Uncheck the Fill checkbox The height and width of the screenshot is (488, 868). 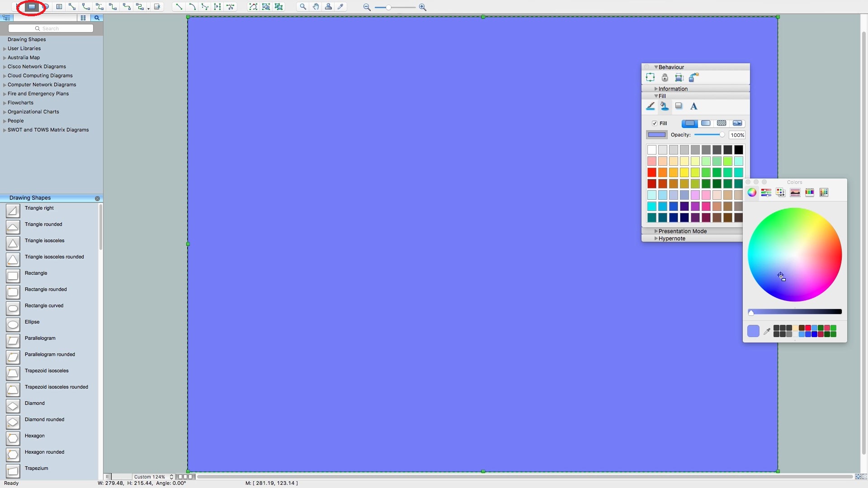click(x=654, y=123)
